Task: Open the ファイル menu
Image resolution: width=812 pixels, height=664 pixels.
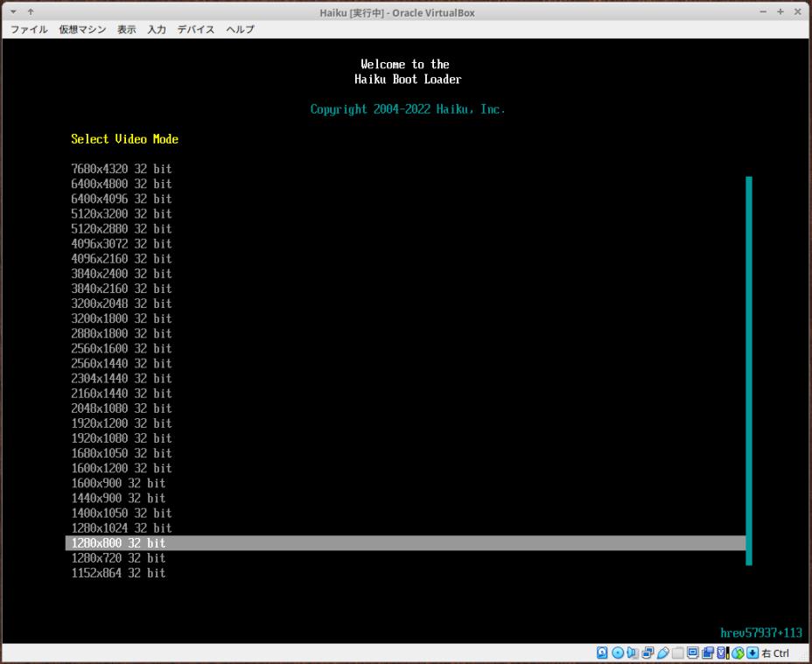Action: [x=29, y=30]
